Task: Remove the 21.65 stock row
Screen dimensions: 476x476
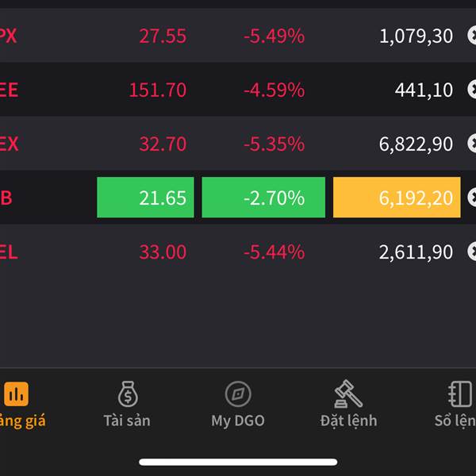Action: pyautogui.click(x=472, y=198)
